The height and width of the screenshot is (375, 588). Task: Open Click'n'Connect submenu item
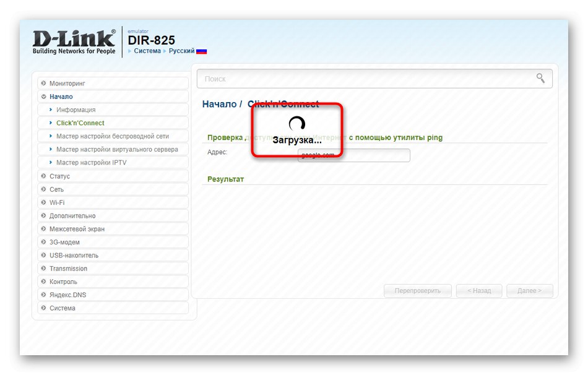(113, 123)
